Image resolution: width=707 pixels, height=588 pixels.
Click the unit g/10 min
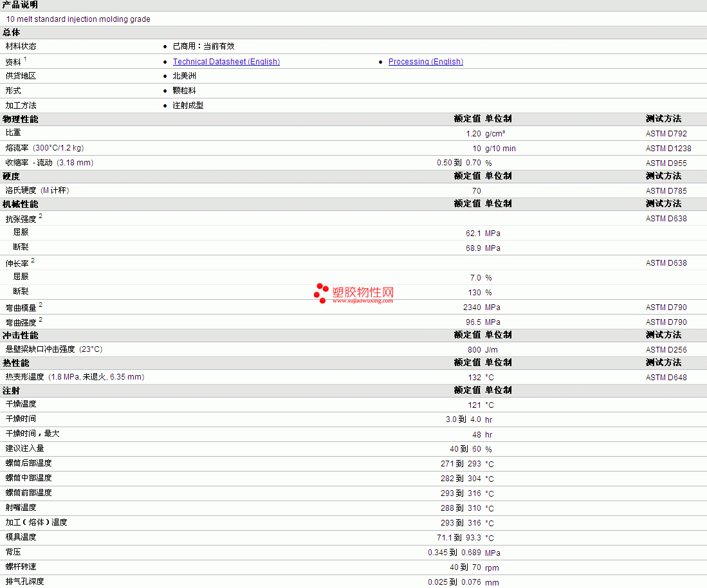click(x=500, y=149)
